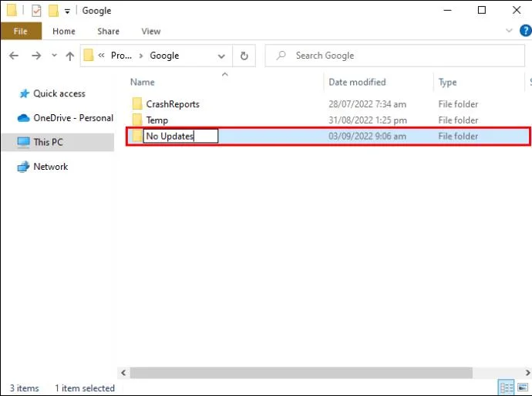Screen dimensions: 532x396
Task: Click the horizontal scrollbar thumb
Action: 301,373
